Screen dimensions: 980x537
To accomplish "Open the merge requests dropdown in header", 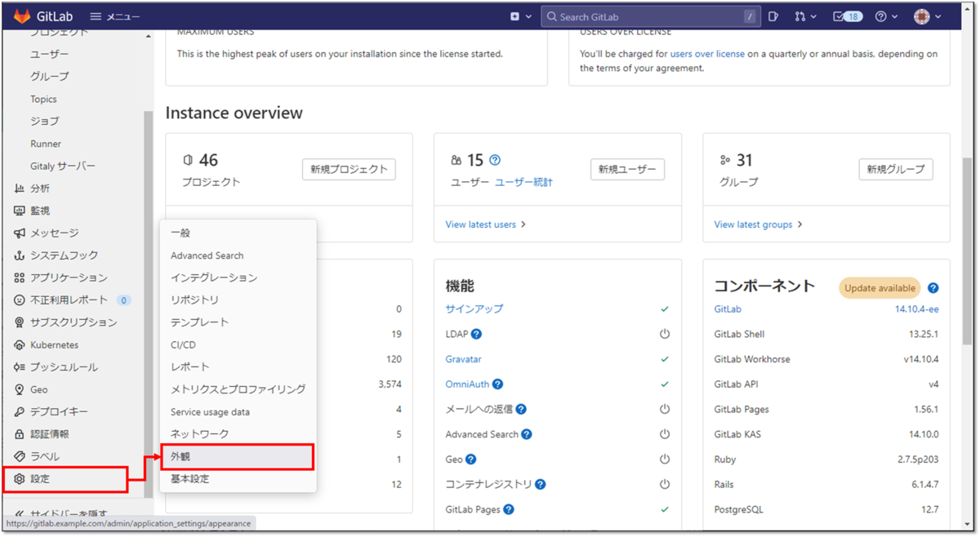I will point(804,16).
